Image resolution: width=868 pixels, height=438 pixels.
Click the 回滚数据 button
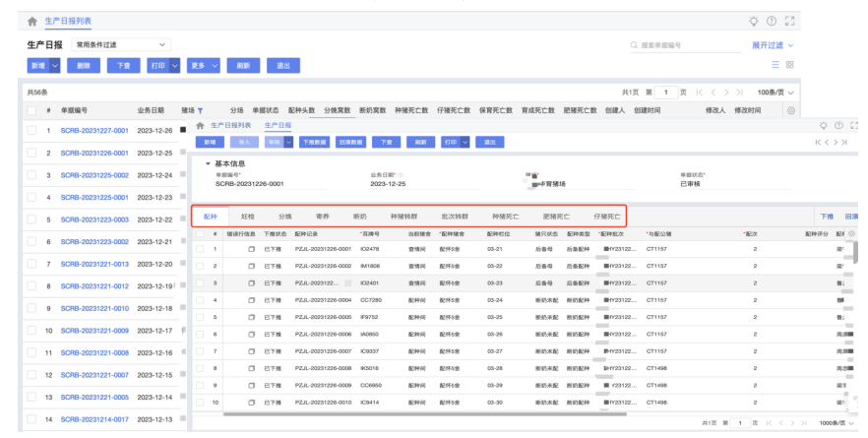(x=351, y=143)
